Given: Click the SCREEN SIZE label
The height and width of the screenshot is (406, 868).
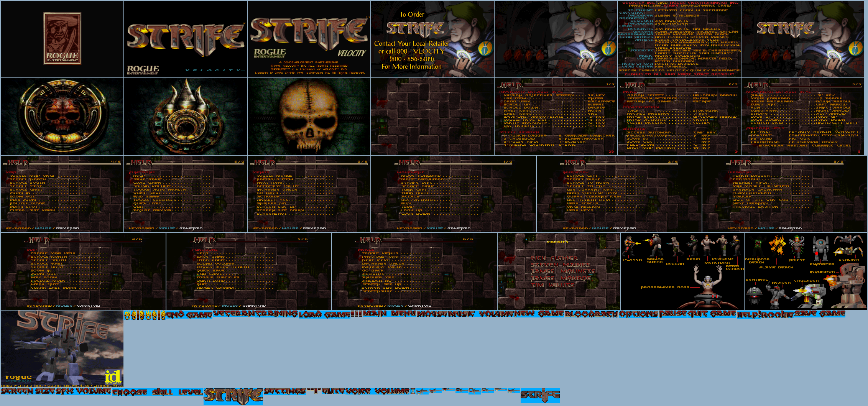Looking at the screenshot, I should [28, 391].
